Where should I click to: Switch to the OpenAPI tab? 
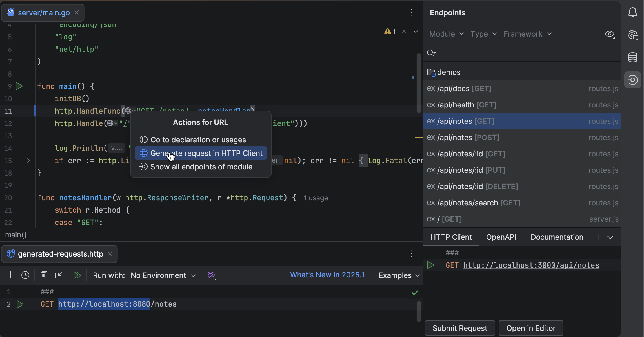(501, 237)
